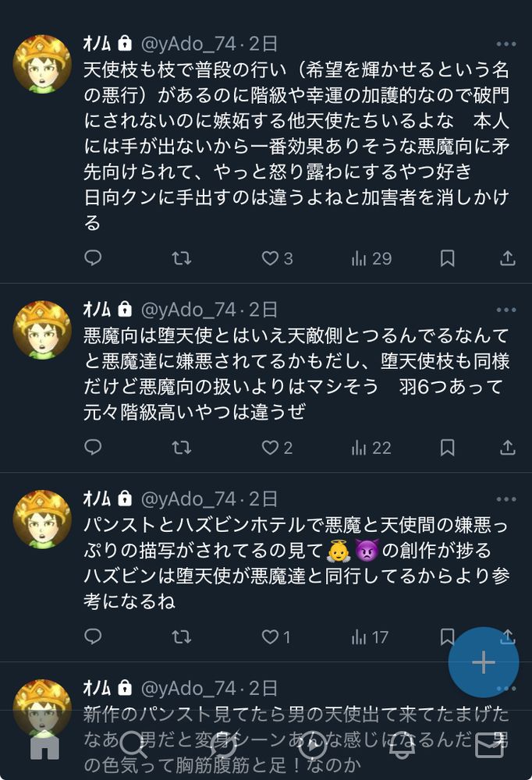Viewport: 532px width, 780px height.
Task: Tap the blue compose new post button
Action: [483, 662]
